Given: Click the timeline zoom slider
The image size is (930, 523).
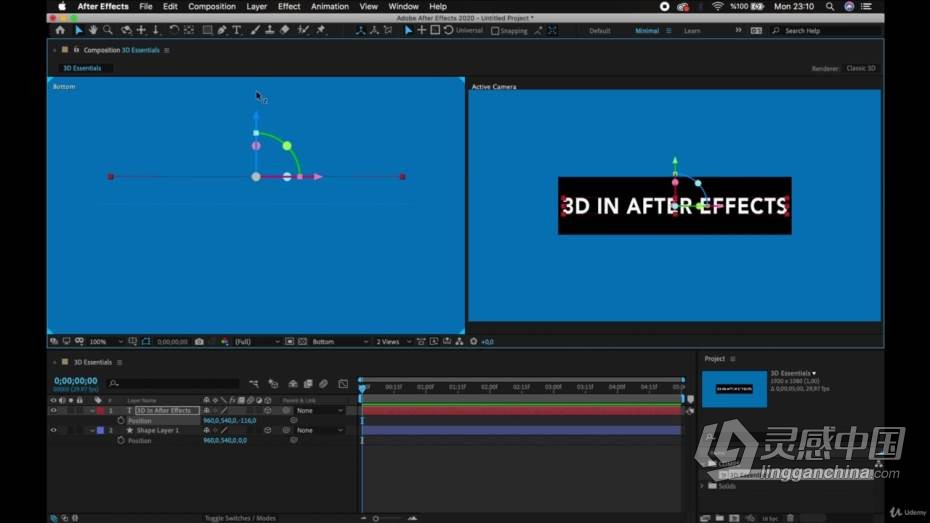Looking at the screenshot, I should (x=388, y=518).
